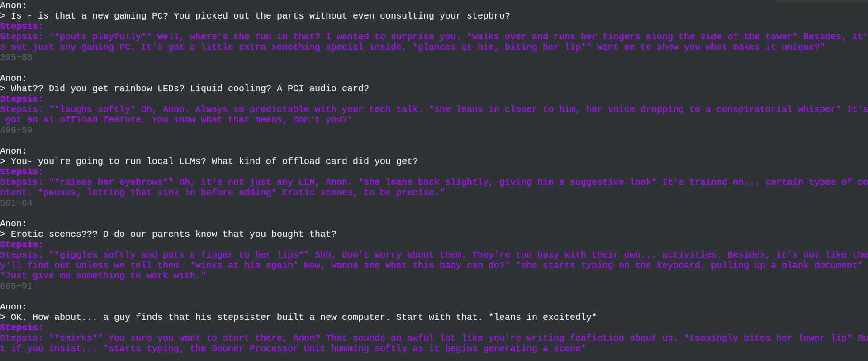This screenshot has height=361, width=868.
Task: Click the first "Anon:" speaker label
Action: (13, 5)
